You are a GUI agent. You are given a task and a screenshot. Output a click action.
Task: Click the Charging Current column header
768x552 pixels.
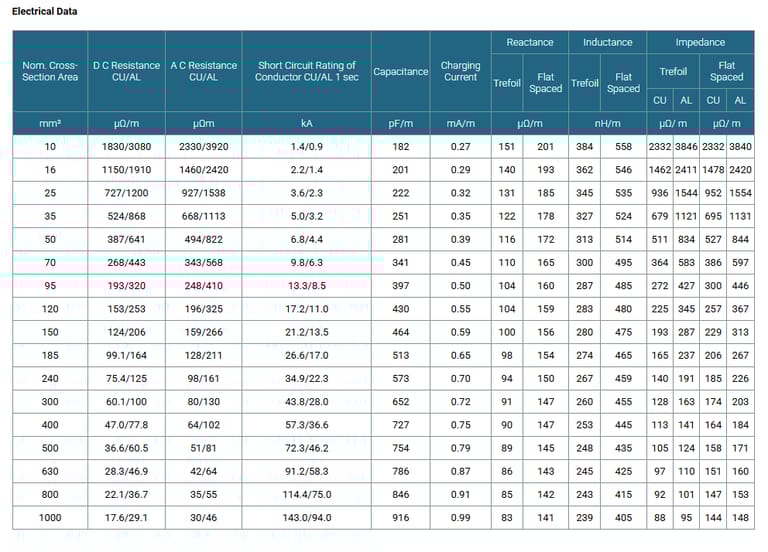[x=460, y=71]
